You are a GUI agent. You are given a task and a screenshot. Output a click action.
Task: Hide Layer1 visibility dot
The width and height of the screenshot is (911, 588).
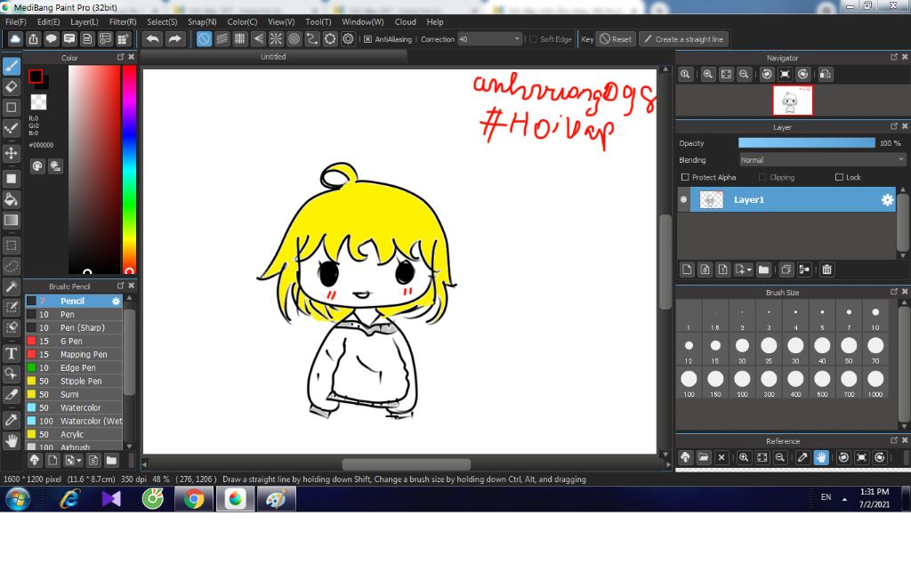tap(684, 200)
